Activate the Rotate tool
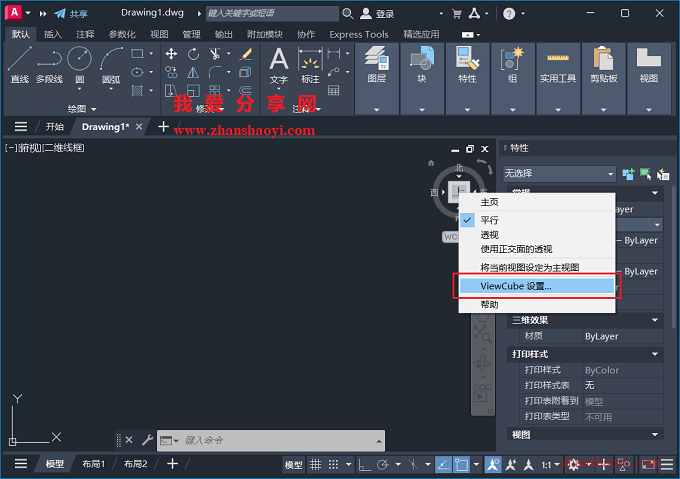 click(x=193, y=54)
